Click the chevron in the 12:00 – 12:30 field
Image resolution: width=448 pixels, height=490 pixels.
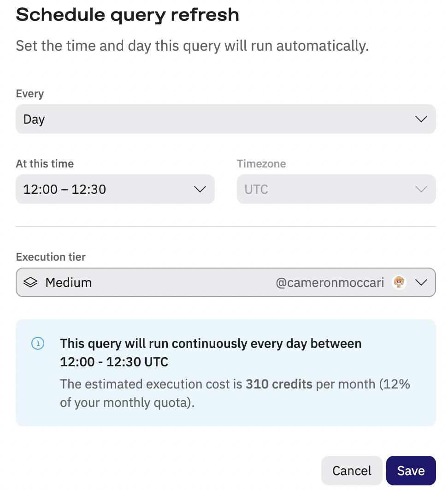[200, 189]
